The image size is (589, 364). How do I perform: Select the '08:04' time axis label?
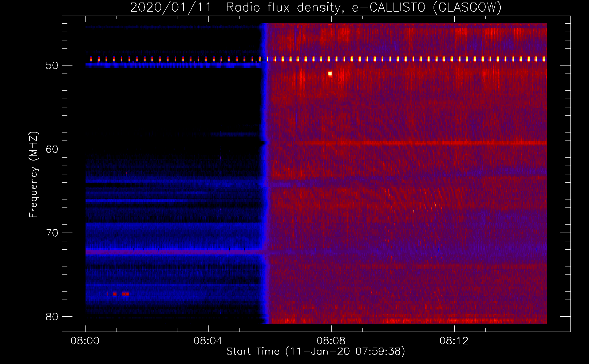(x=208, y=341)
